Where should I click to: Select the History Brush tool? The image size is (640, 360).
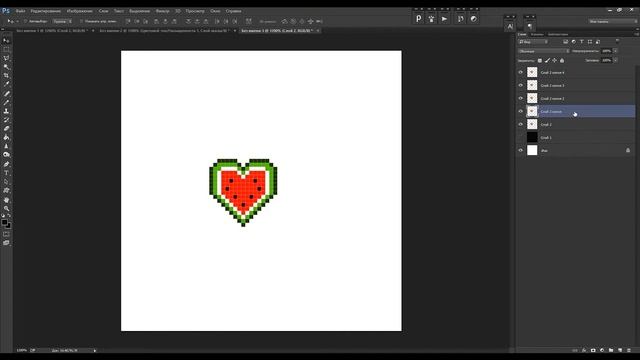pyautogui.click(x=6, y=120)
